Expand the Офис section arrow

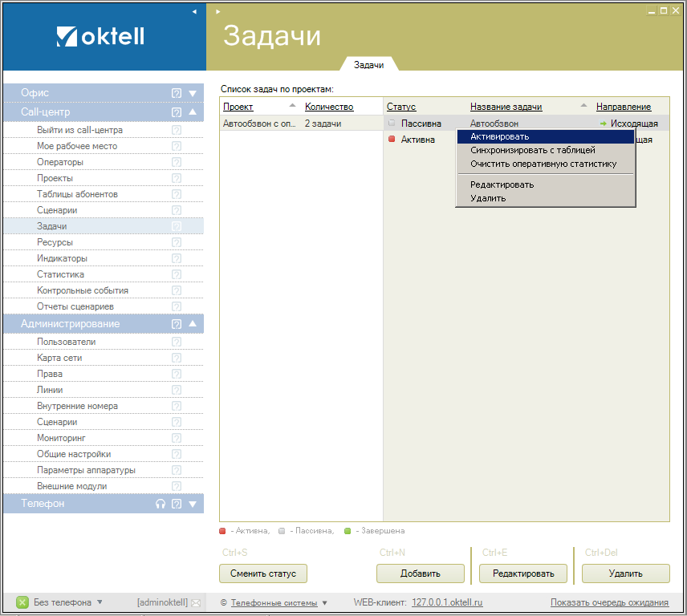point(193,93)
